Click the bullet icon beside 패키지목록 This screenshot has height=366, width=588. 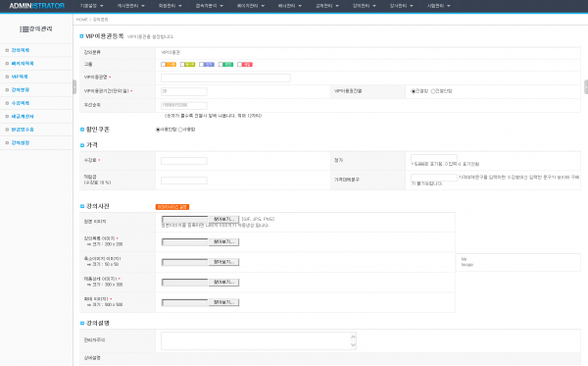[7, 64]
